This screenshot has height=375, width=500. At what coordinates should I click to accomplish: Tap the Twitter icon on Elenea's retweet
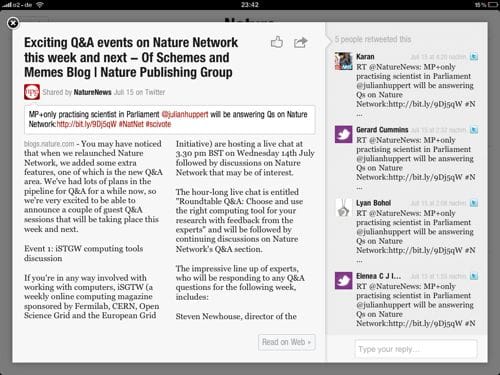[474, 276]
